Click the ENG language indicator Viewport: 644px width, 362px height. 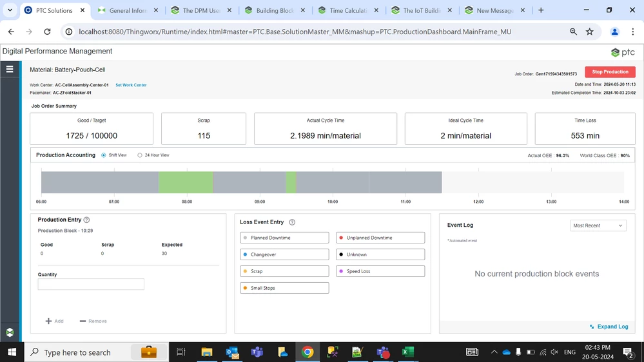click(570, 352)
